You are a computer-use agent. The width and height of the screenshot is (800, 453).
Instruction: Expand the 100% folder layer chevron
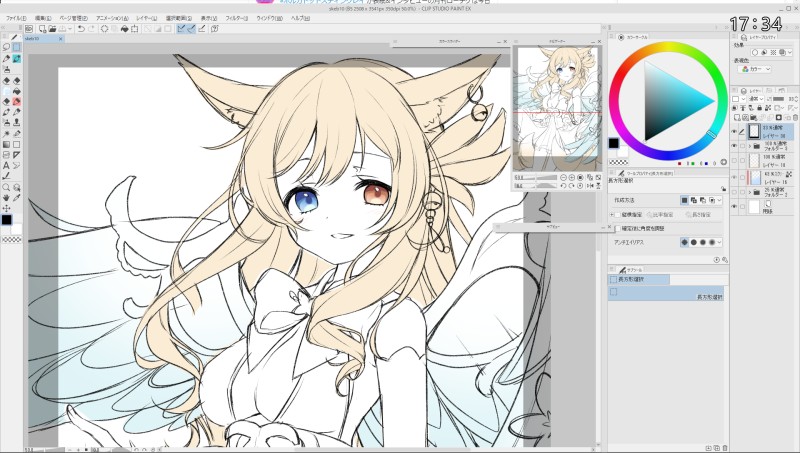pyautogui.click(x=750, y=146)
